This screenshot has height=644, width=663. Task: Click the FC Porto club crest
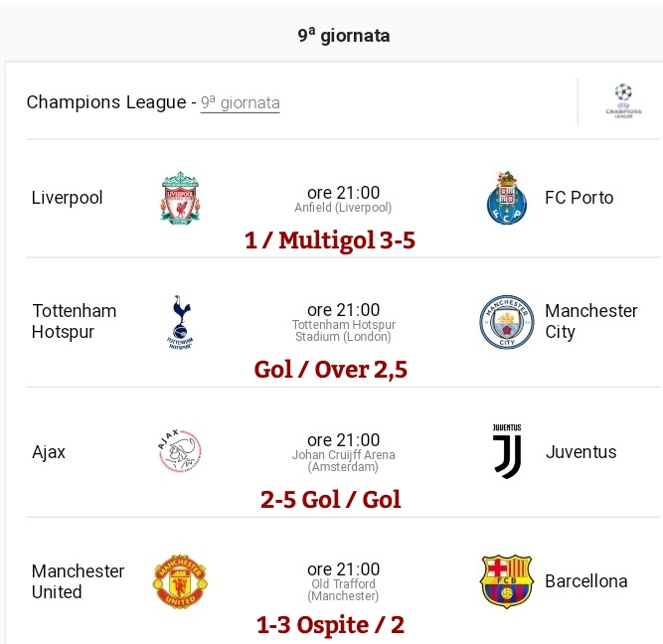(507, 198)
